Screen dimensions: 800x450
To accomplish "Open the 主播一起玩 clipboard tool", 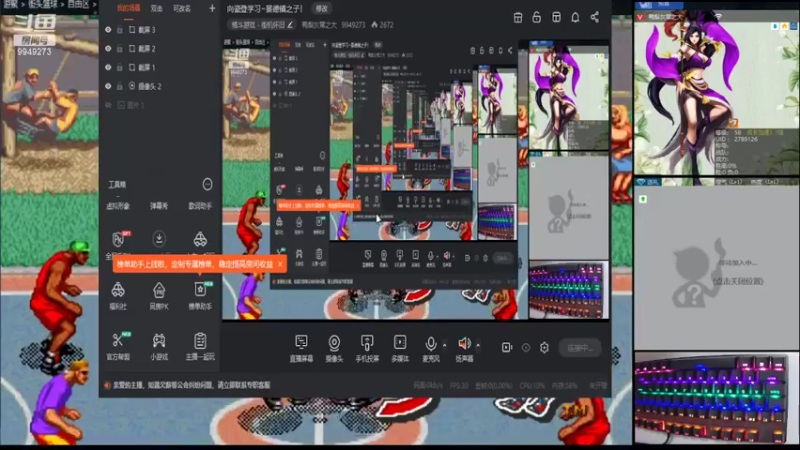I will coord(200,346).
